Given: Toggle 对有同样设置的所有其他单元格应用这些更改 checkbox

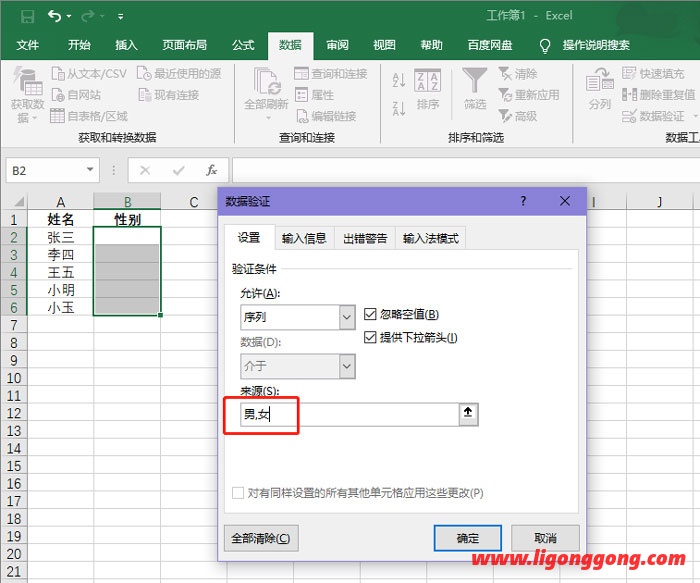Looking at the screenshot, I should [x=238, y=493].
